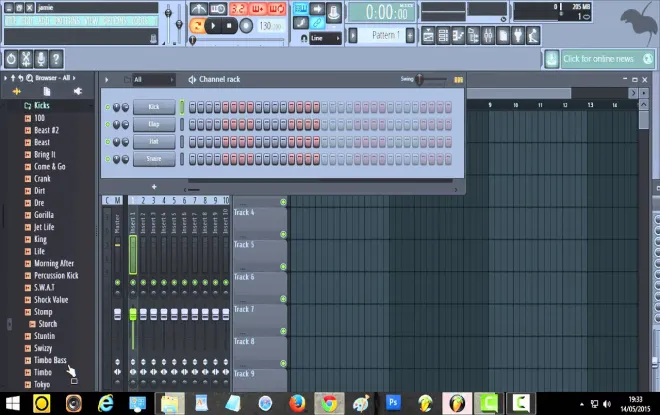Image resolution: width=660 pixels, height=415 pixels.
Task: Enable step editing arrow icon
Action: (317, 8)
